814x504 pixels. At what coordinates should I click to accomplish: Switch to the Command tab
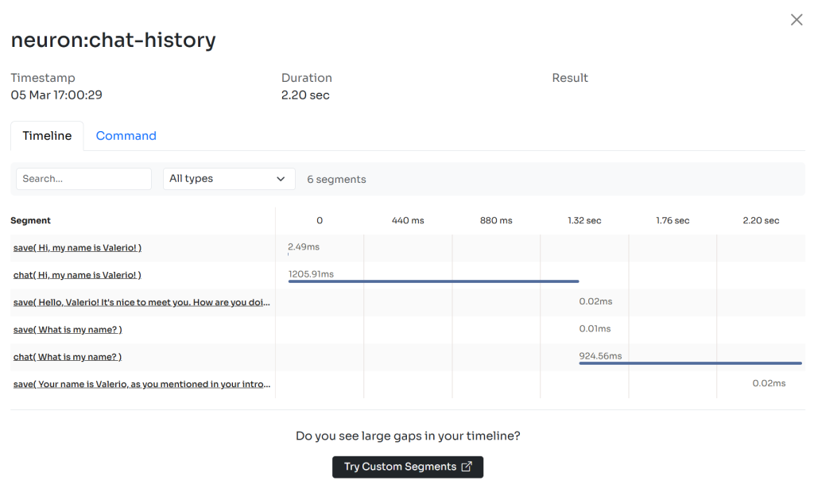[126, 136]
